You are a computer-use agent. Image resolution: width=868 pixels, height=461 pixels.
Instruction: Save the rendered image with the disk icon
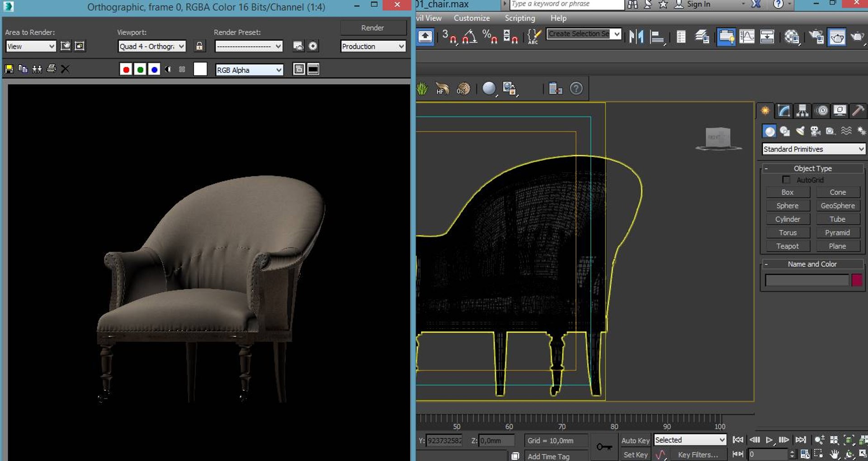click(x=9, y=69)
